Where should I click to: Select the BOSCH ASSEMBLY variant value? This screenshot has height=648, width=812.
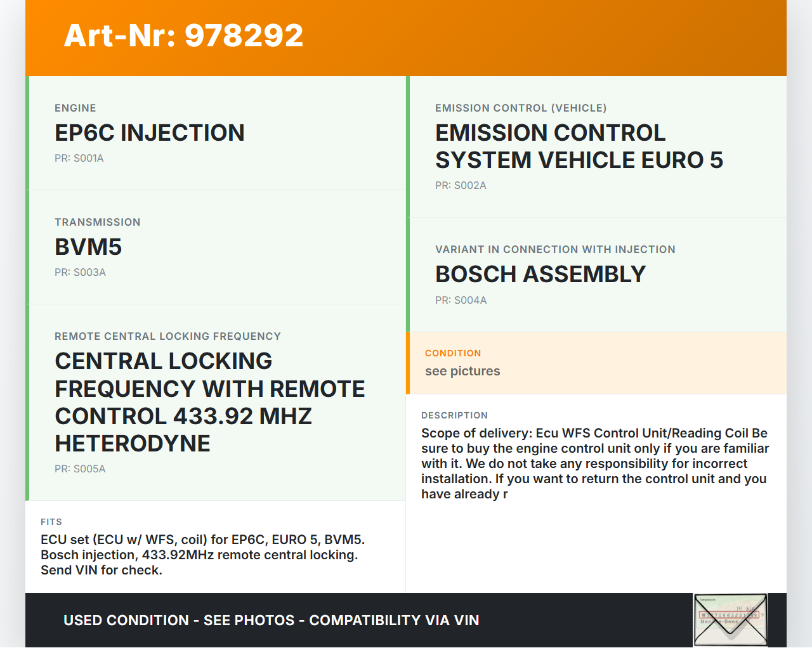[x=540, y=275]
